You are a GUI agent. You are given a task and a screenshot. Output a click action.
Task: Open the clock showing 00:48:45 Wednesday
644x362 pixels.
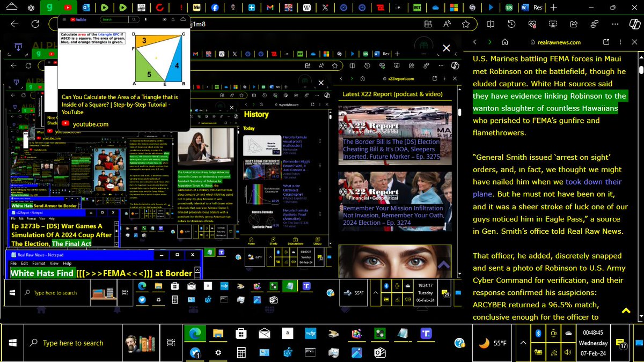pos(593,343)
